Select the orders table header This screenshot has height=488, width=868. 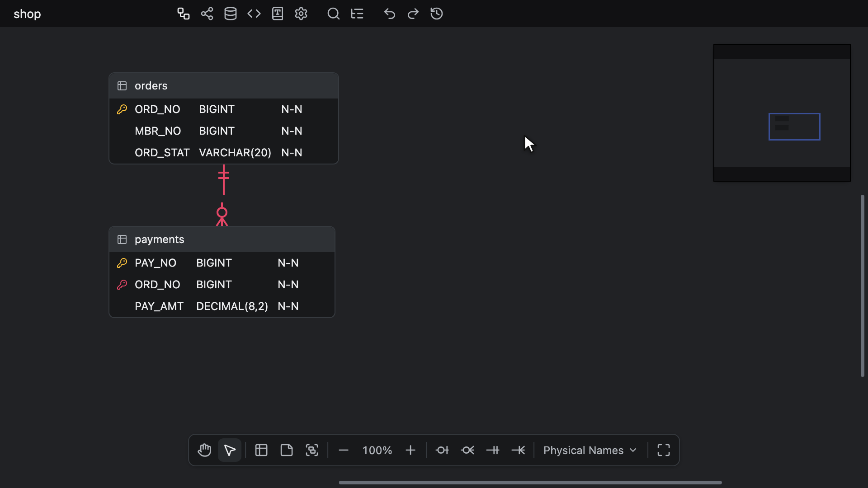pyautogui.click(x=224, y=86)
